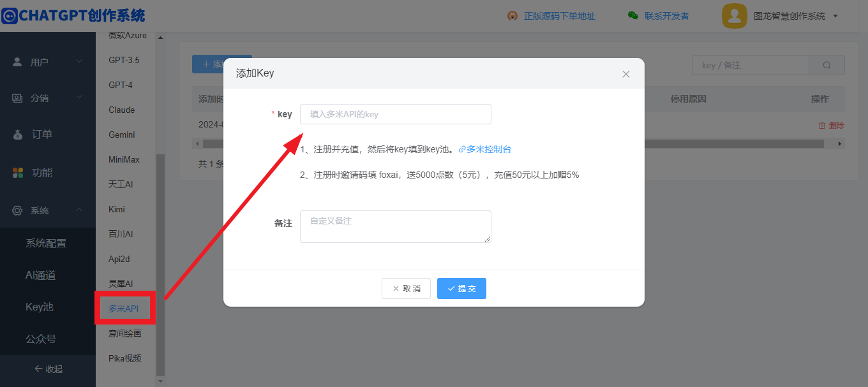Screen dimensions: 868x387
Task: Click the table scroll right arrow
Action: 840,144
